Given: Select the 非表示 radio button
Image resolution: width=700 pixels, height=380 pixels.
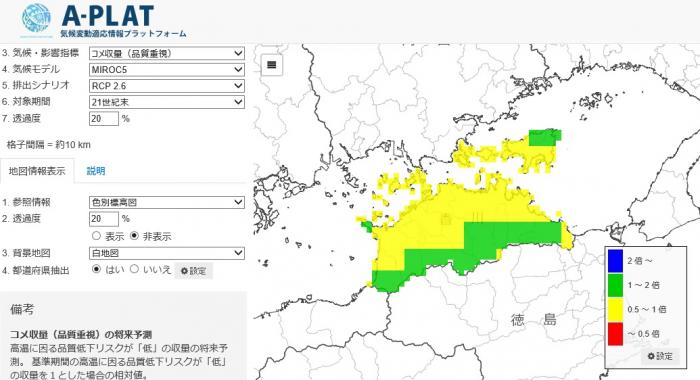Looking at the screenshot, I should 134,235.
